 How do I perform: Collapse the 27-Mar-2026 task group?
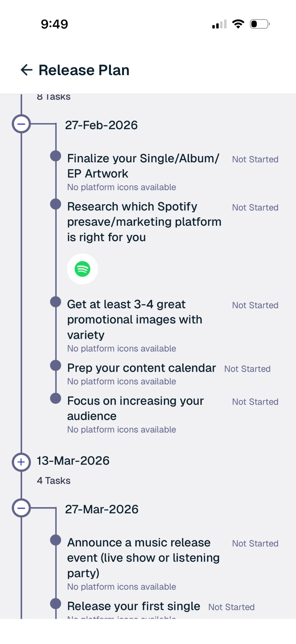[x=21, y=508]
